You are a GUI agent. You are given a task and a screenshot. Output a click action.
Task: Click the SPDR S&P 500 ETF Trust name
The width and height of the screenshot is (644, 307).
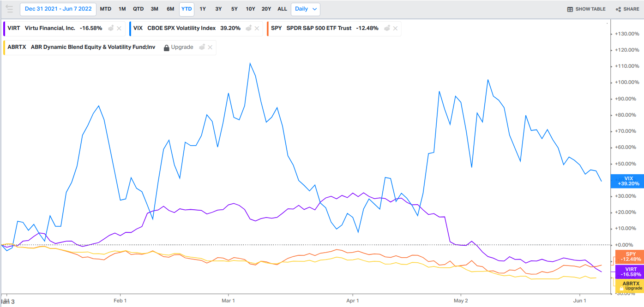(x=319, y=28)
